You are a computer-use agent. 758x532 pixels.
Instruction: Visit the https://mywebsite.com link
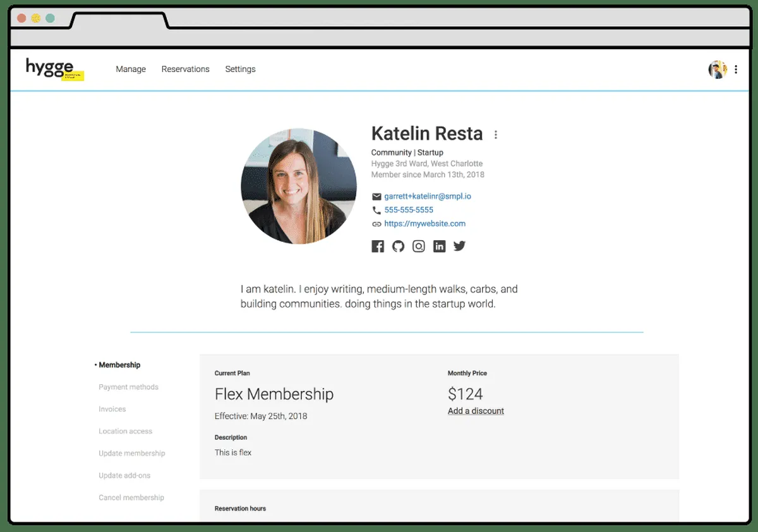click(424, 224)
